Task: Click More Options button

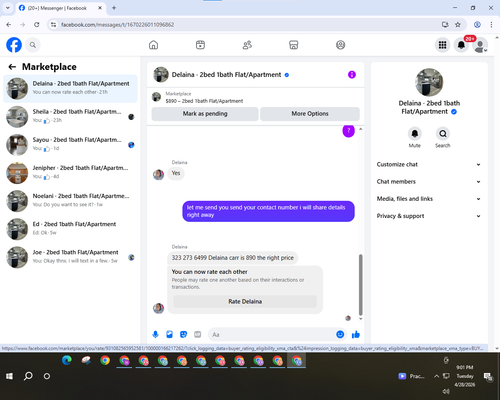Action: coord(310,114)
